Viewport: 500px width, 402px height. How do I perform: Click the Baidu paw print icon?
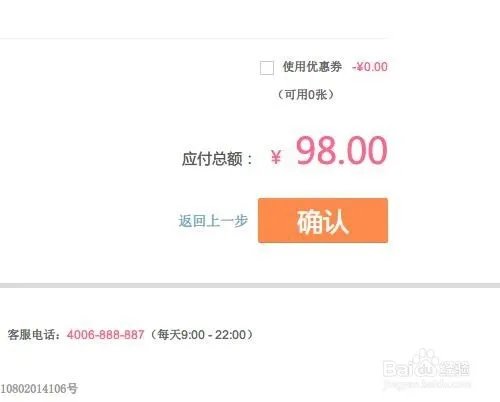coord(426,363)
